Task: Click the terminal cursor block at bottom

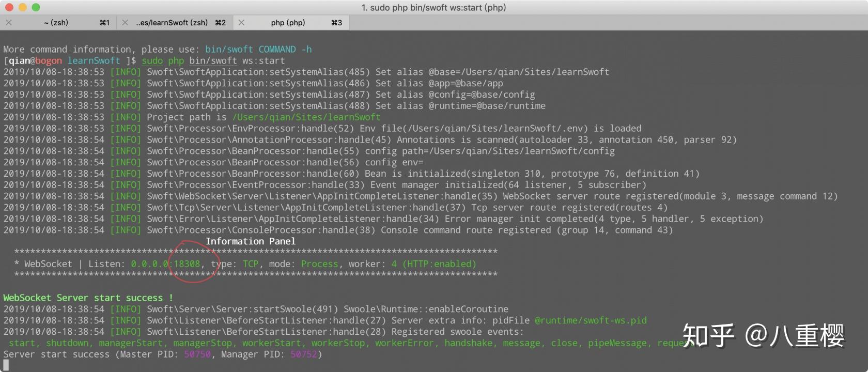Action: (x=6, y=365)
